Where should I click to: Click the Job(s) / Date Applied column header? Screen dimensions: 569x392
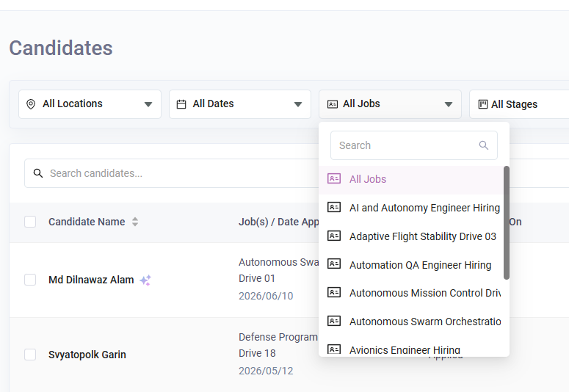[279, 222]
